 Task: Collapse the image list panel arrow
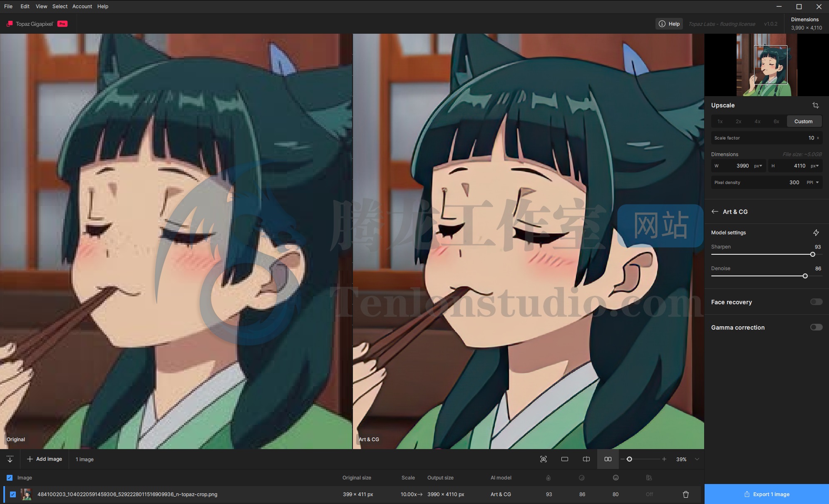[10, 459]
